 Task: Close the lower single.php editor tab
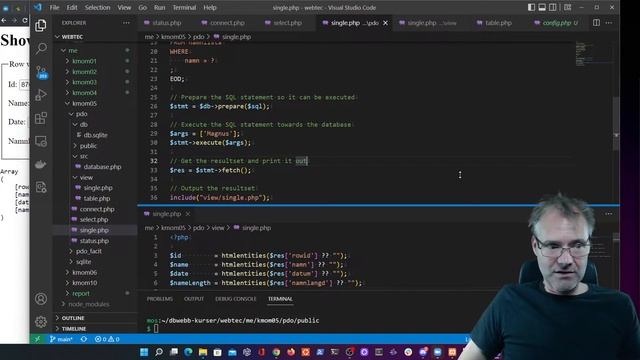pyautogui.click(x=188, y=214)
